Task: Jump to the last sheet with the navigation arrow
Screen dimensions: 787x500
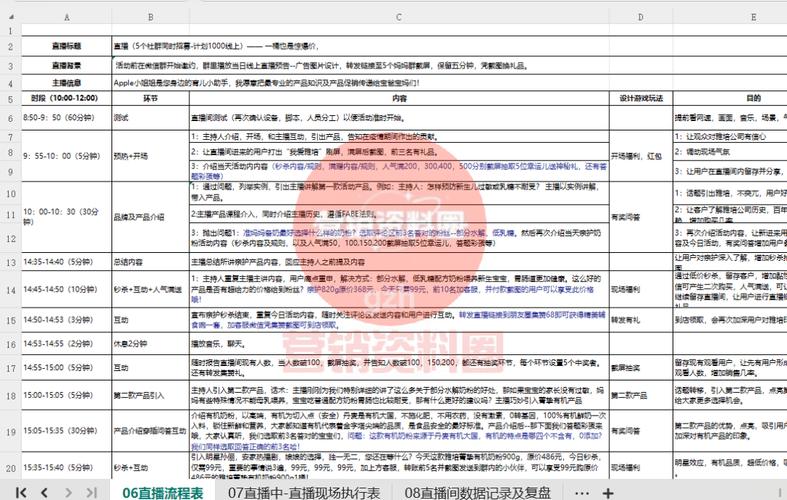Action: click(91, 492)
